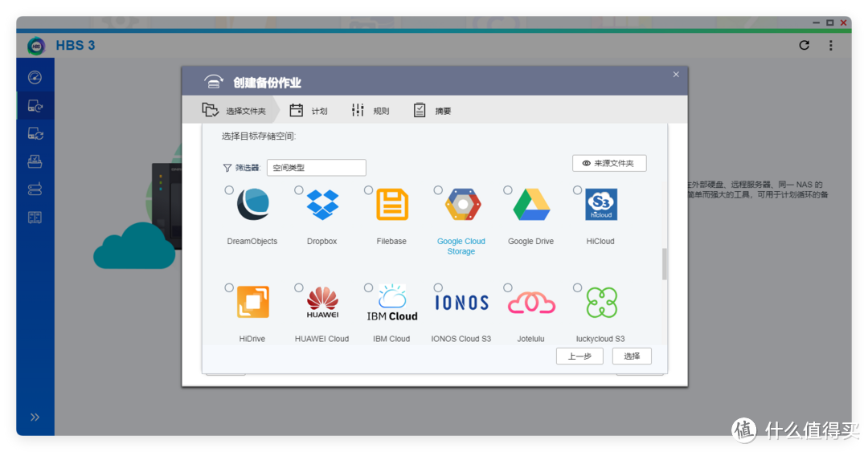This screenshot has width=868, height=452.
Task: Click the HUAWEI Cloud logo
Action: [x=323, y=302]
